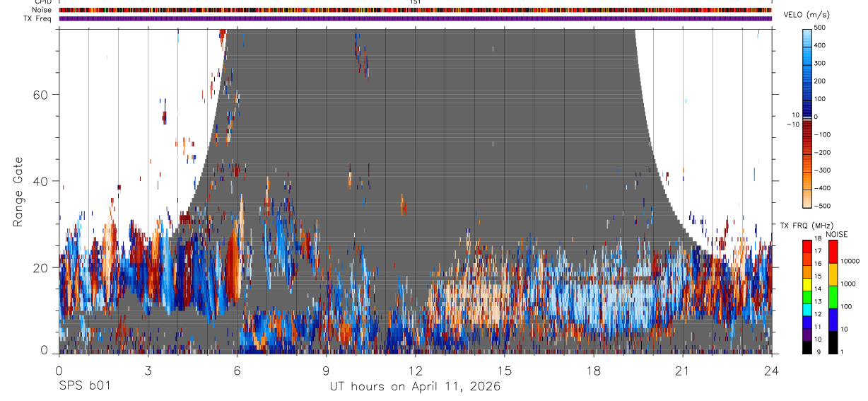Image resolution: width=868 pixels, height=401 pixels.
Task: Click the 'UT hours on April 11, 2026' axis title
Action: tap(415, 387)
